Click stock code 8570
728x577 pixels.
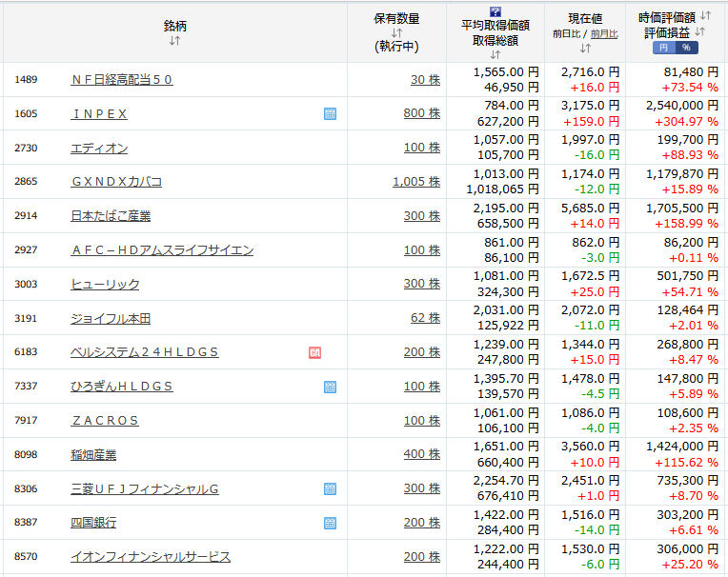click(x=26, y=557)
